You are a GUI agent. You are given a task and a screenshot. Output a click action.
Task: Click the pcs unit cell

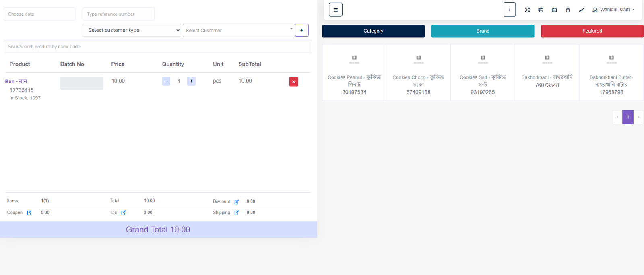coord(217,81)
